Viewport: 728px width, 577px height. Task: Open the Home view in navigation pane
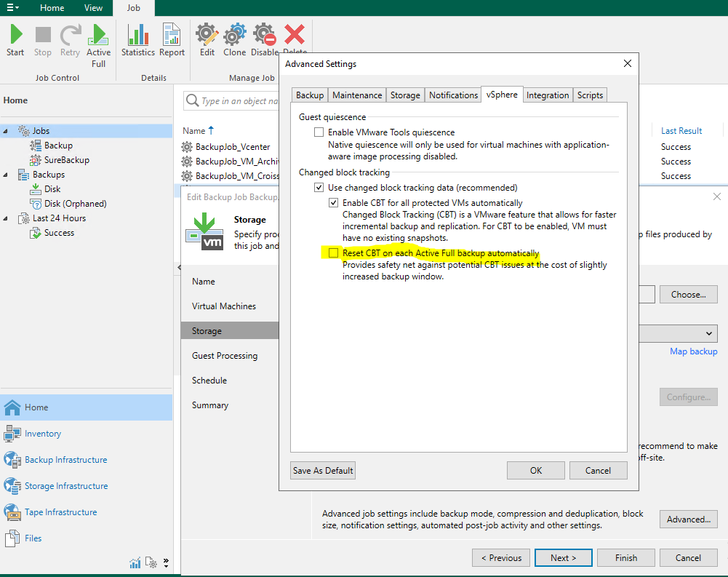pyautogui.click(x=87, y=407)
